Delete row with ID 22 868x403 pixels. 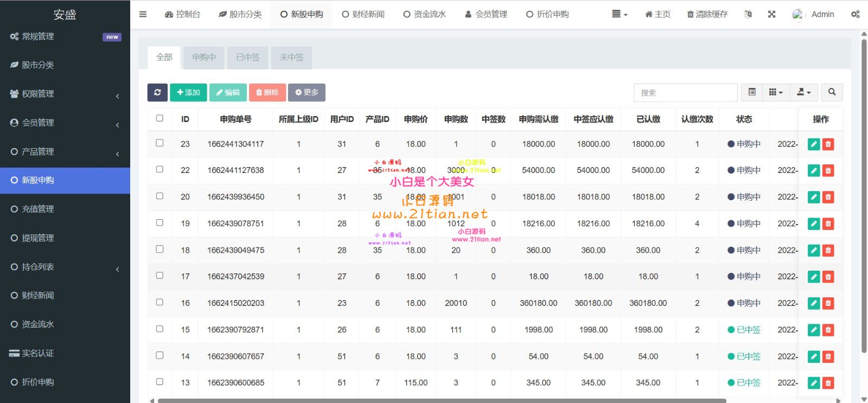[x=828, y=170]
